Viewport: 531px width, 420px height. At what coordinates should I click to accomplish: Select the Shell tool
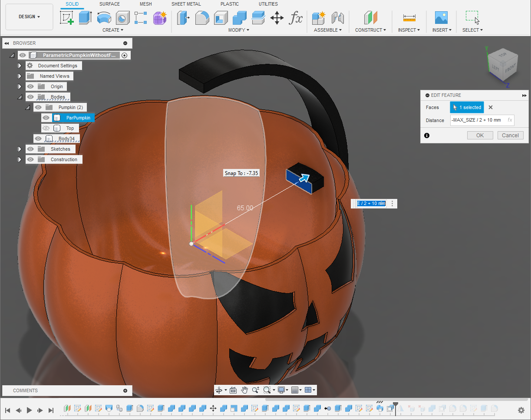coord(221,18)
